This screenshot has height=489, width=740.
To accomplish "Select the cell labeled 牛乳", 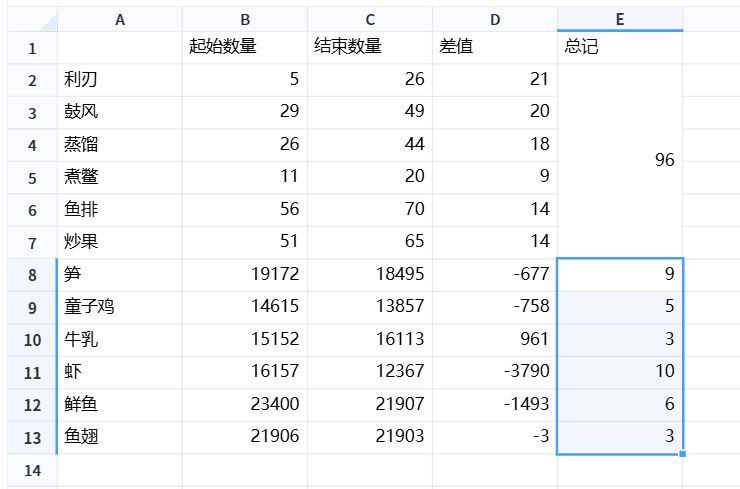I will coord(120,340).
